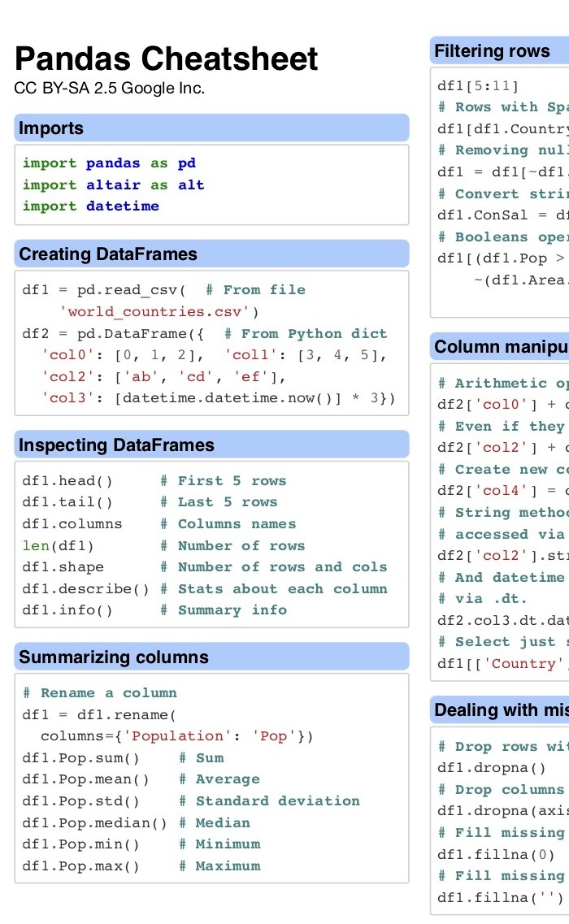Viewport: 569px width, 924px height.
Task: Click the "df2['col4'] =" code line
Action: pos(503,491)
